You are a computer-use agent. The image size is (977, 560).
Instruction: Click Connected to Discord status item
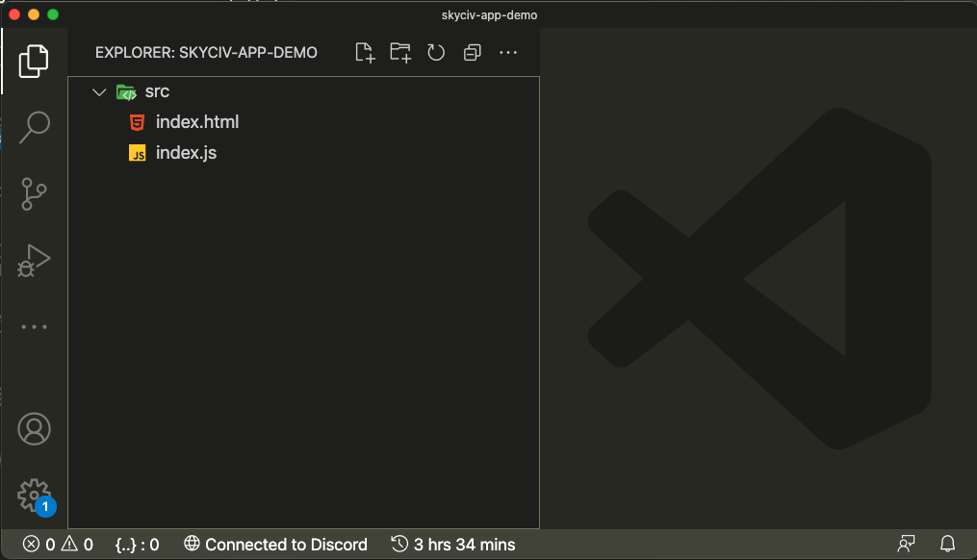pyautogui.click(x=275, y=545)
